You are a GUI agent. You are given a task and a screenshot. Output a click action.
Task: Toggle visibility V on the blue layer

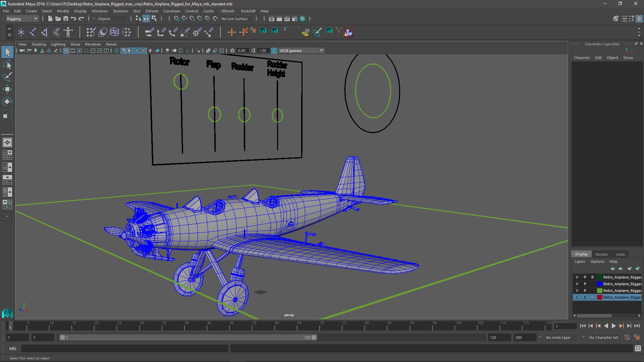577,284
